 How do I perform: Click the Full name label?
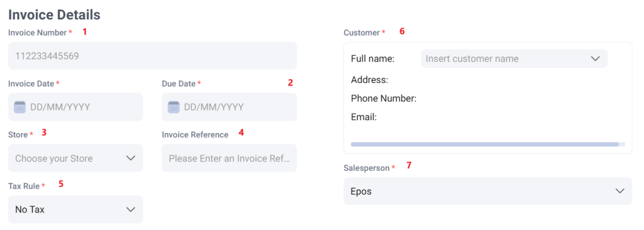click(x=372, y=58)
